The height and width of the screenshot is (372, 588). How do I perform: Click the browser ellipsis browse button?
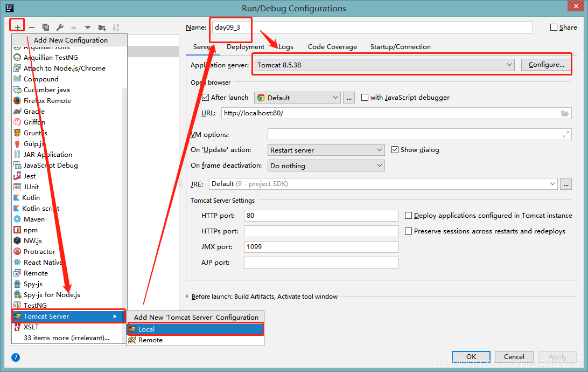(349, 98)
